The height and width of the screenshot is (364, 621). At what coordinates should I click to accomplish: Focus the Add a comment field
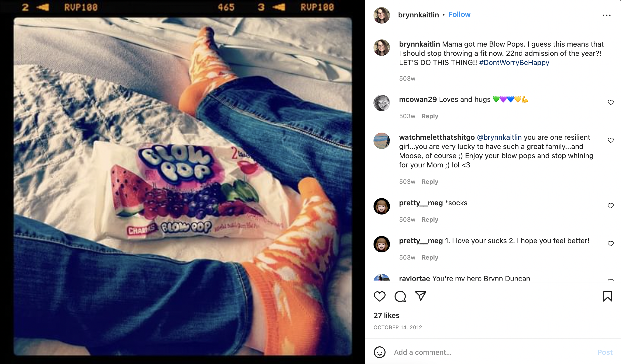(x=492, y=352)
